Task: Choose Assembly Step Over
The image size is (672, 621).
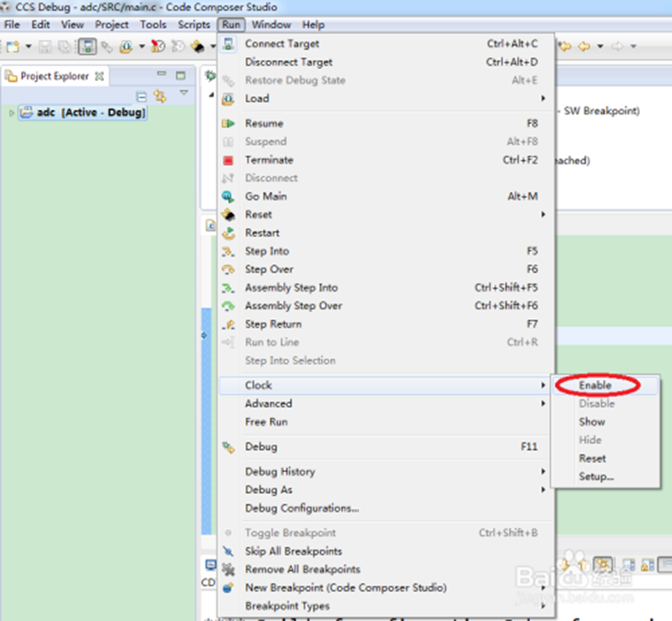Action: coord(385,306)
